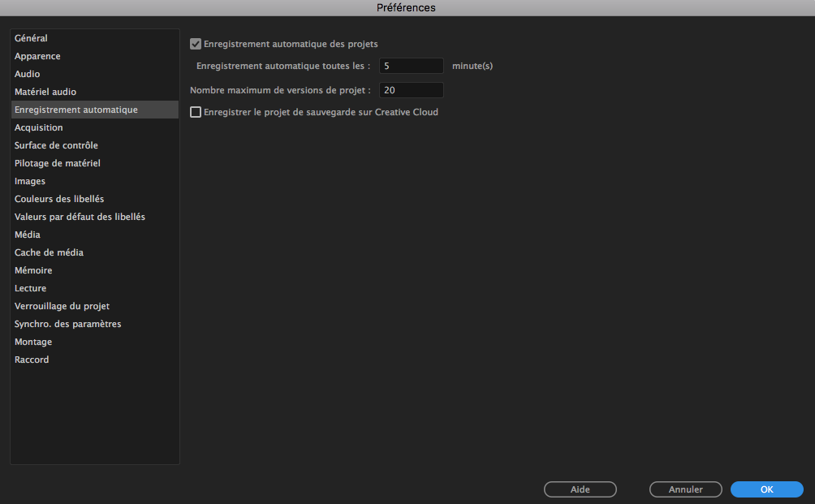The height and width of the screenshot is (504, 815).
Task: Enable saving backup project to Creative Cloud
Action: (196, 112)
